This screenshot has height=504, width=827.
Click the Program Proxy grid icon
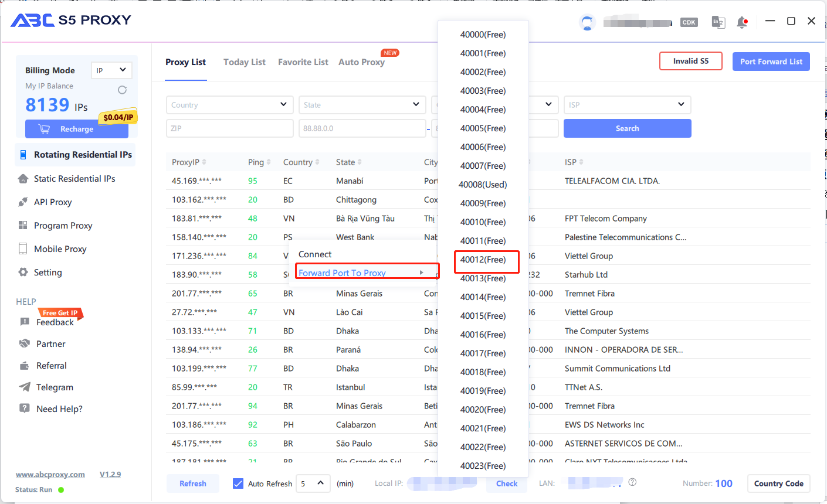tap(23, 225)
